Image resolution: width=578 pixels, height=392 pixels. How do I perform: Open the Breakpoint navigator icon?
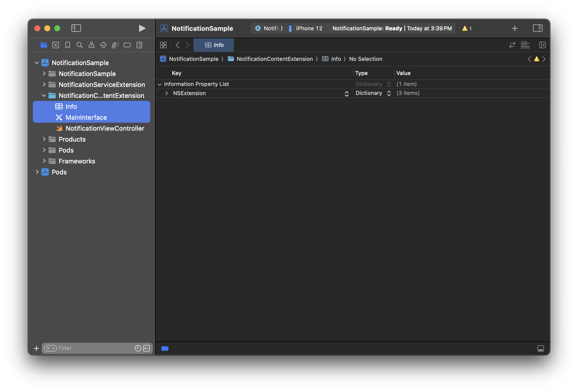127,45
